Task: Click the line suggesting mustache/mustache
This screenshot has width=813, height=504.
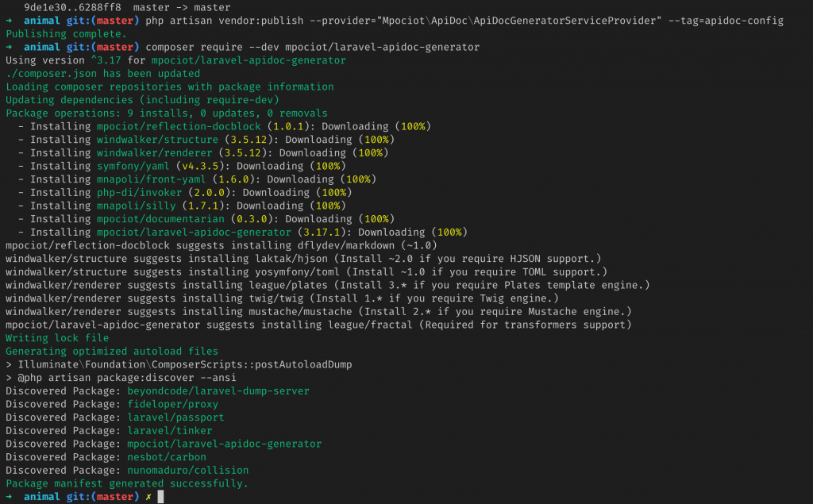Action: point(319,312)
